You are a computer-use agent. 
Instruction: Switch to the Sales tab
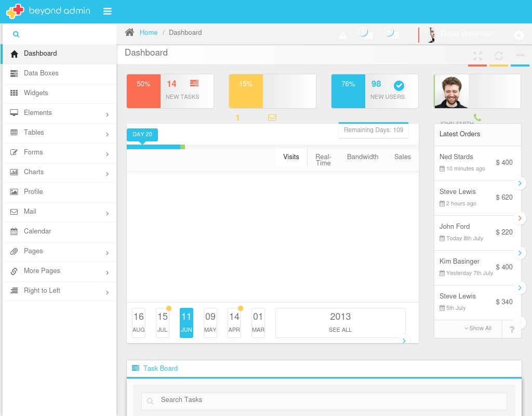pos(403,157)
